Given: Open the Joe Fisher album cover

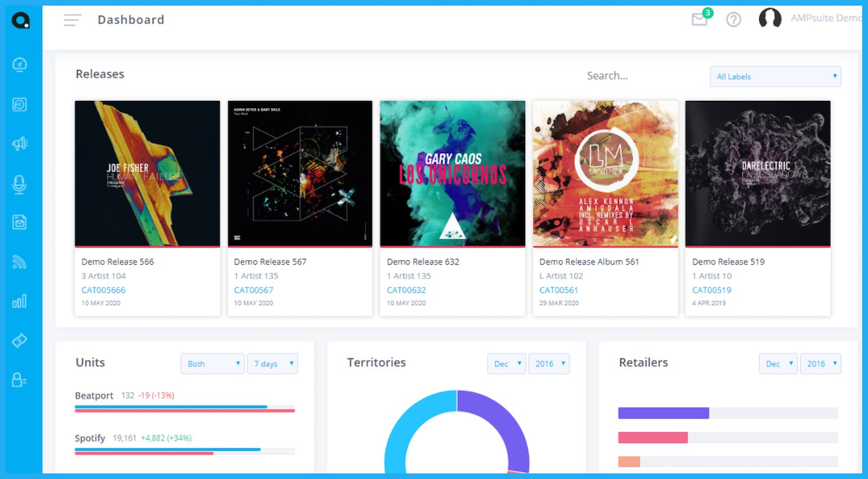Looking at the screenshot, I should [x=148, y=174].
